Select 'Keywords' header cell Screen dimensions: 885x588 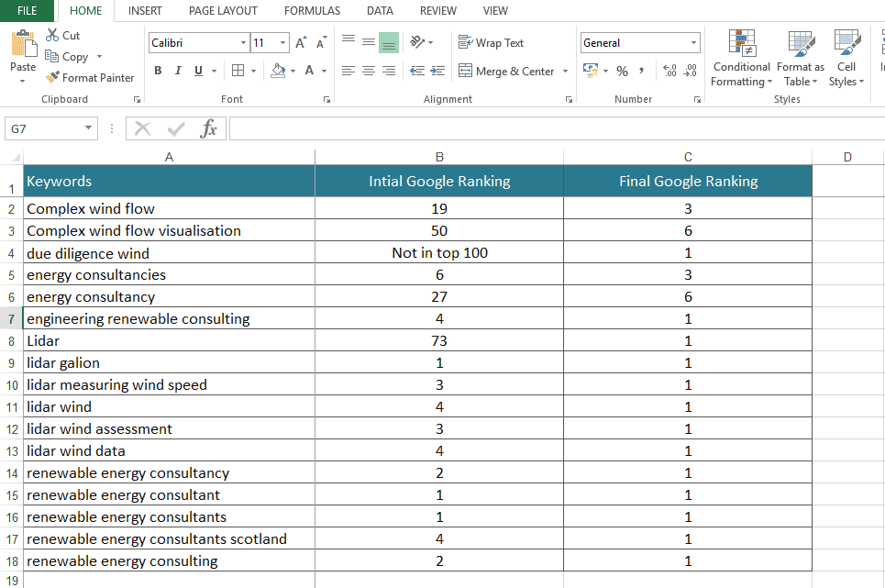click(x=169, y=181)
